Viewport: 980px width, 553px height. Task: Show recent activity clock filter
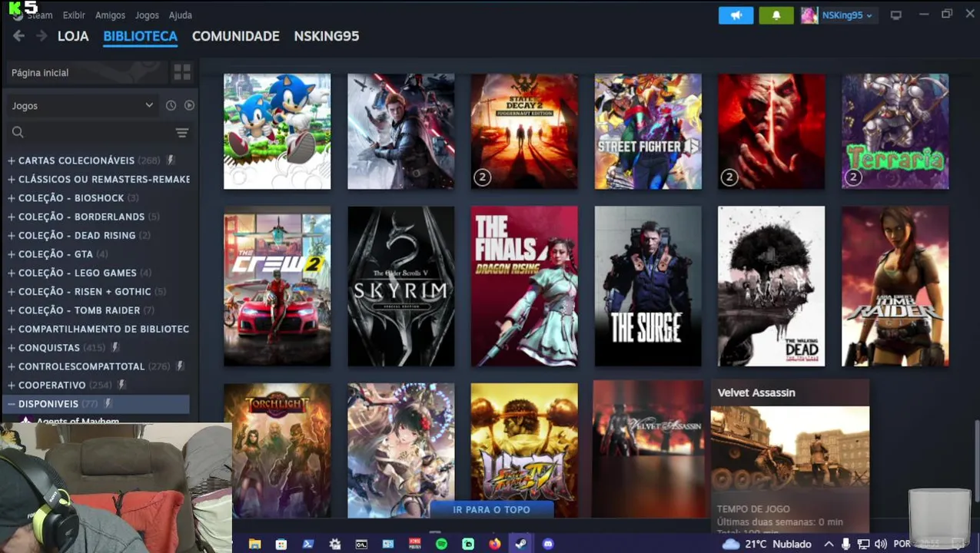[x=171, y=105]
